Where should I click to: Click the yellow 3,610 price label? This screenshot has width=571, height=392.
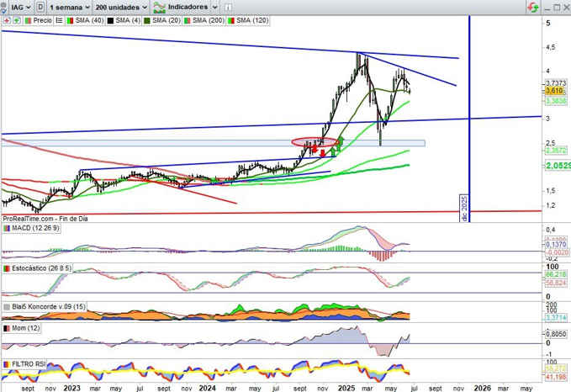coord(556,90)
